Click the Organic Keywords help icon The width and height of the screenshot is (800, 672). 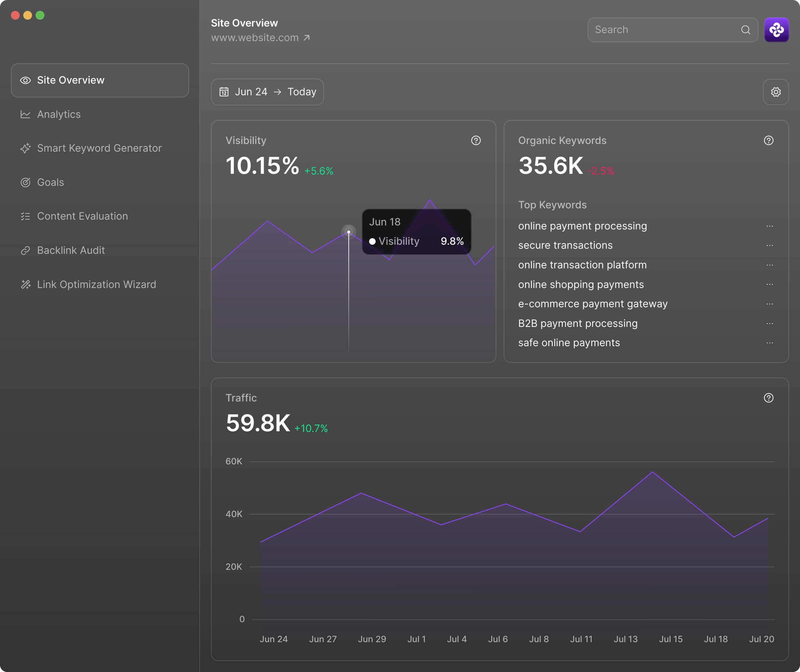pos(768,141)
